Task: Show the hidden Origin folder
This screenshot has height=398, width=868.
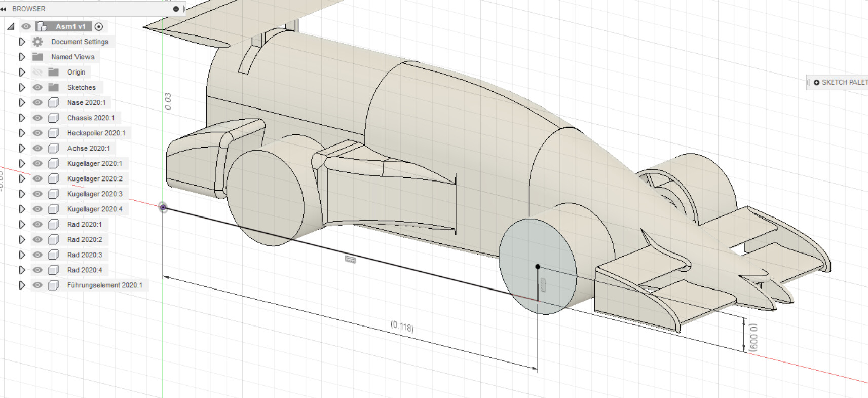Action: [x=37, y=72]
